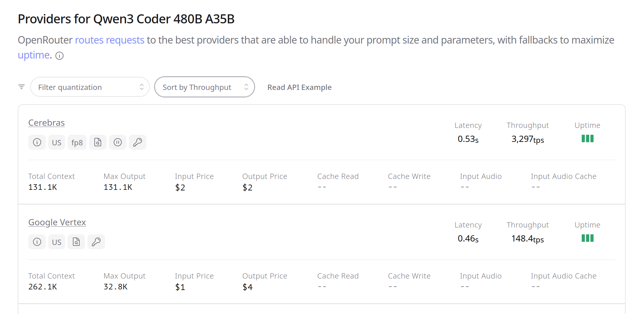Click the Cerebras key icon
Screen dimensions: 644x314
point(138,142)
